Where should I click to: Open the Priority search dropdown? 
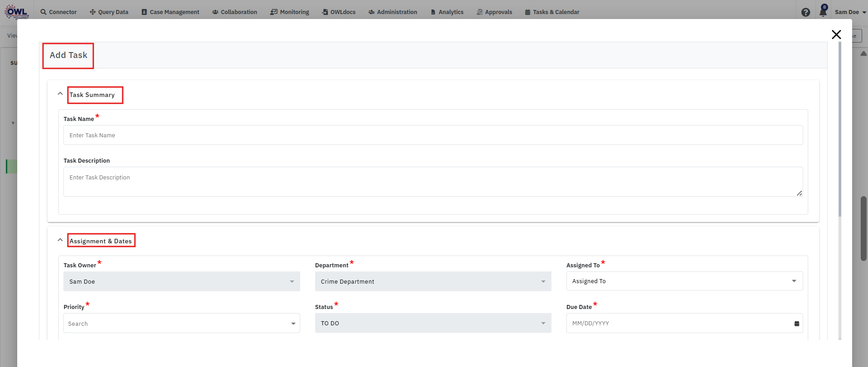pos(182,323)
